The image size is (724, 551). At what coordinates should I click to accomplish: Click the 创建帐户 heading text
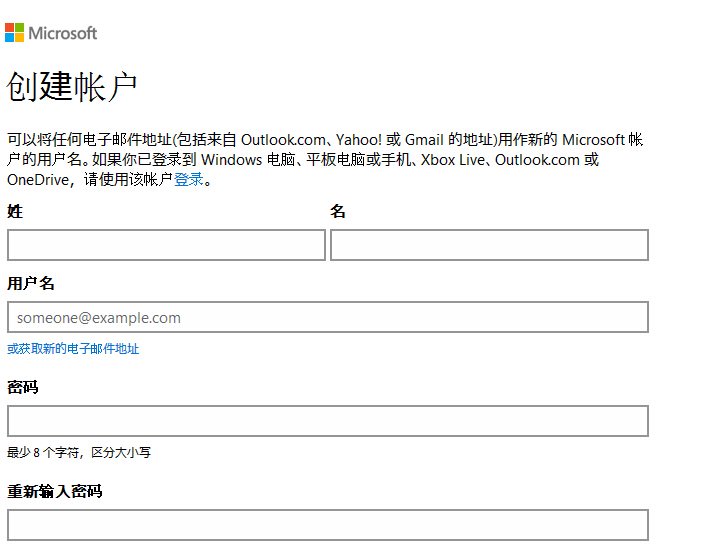tap(72, 86)
